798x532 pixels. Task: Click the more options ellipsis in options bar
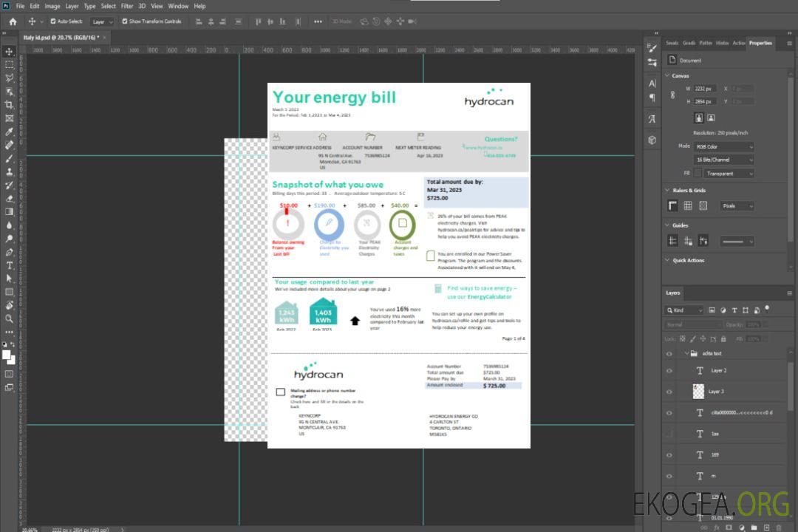[x=318, y=21]
